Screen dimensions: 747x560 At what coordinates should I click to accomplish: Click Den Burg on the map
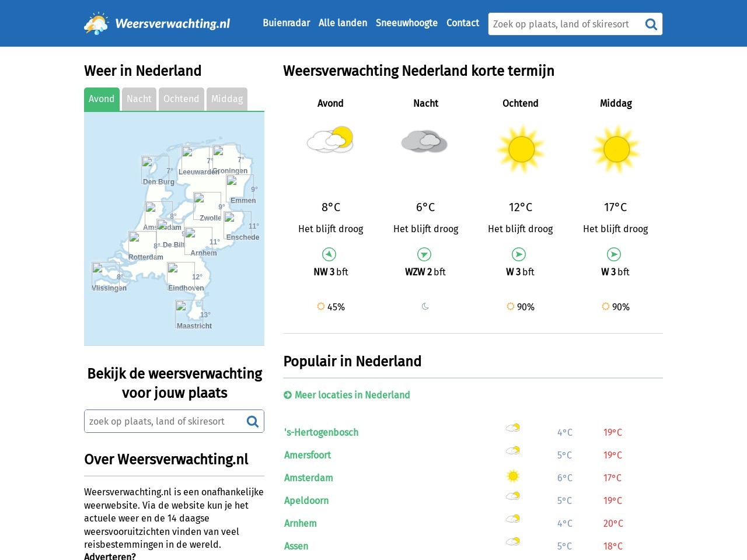pos(159,182)
